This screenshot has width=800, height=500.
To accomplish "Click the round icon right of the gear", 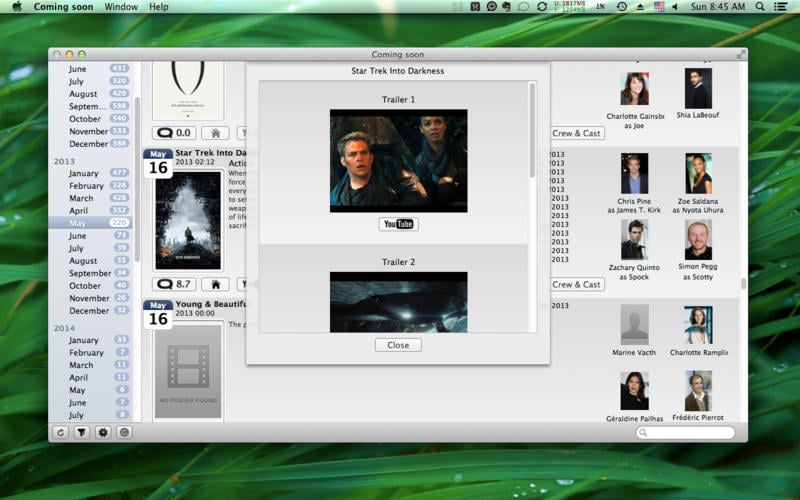I will (124, 433).
